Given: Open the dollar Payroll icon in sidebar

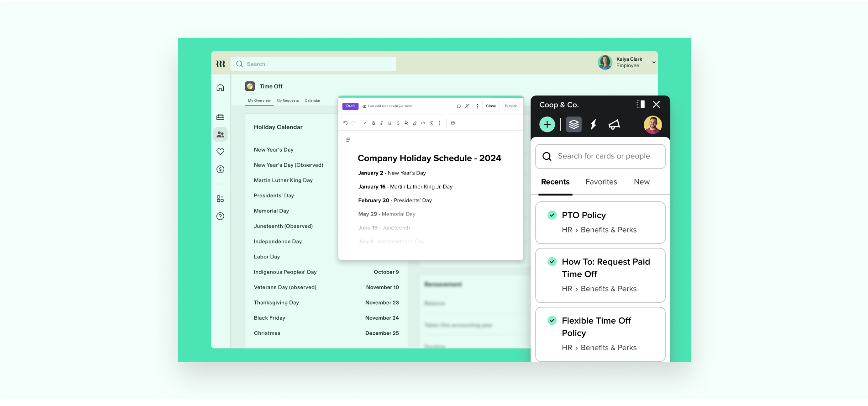Looking at the screenshot, I should click(220, 169).
